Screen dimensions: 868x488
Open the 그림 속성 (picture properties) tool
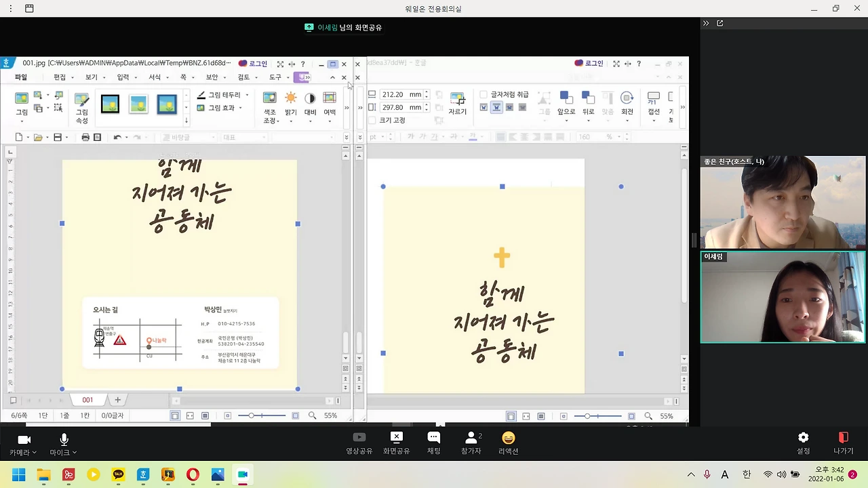pyautogui.click(x=82, y=107)
